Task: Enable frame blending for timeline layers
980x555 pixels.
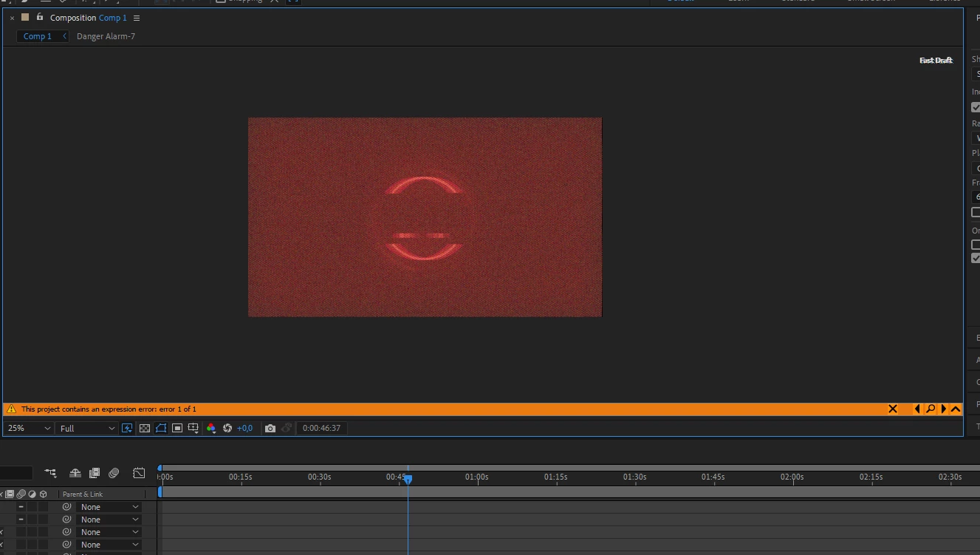Action: tap(95, 473)
